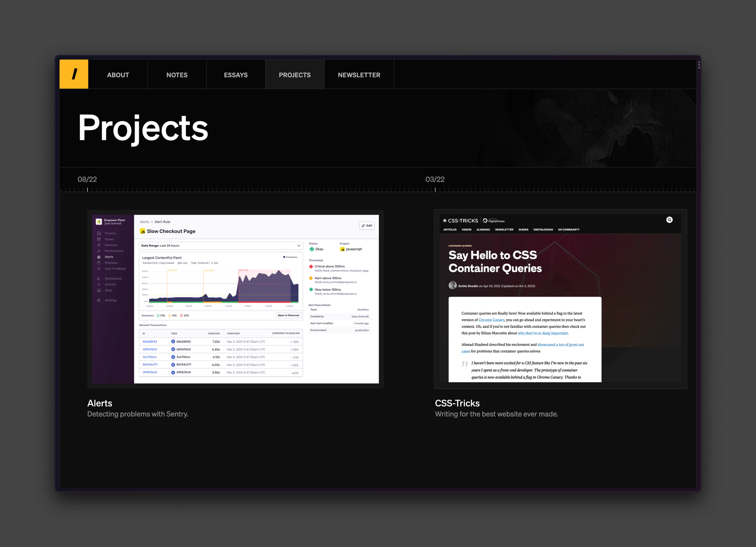Open the Chrome Canary hyperlink

click(x=491, y=320)
